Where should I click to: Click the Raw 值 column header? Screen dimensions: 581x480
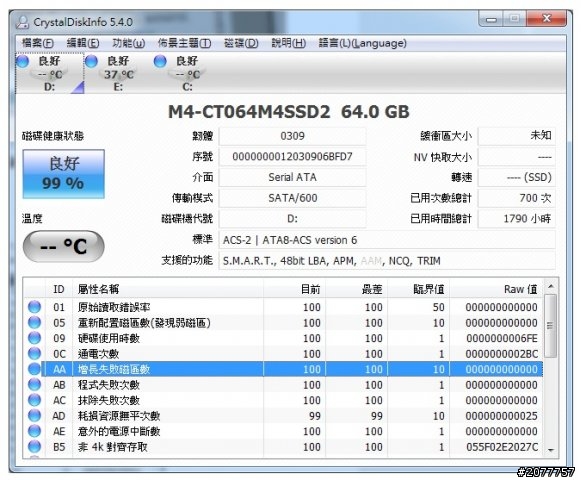pos(497,289)
